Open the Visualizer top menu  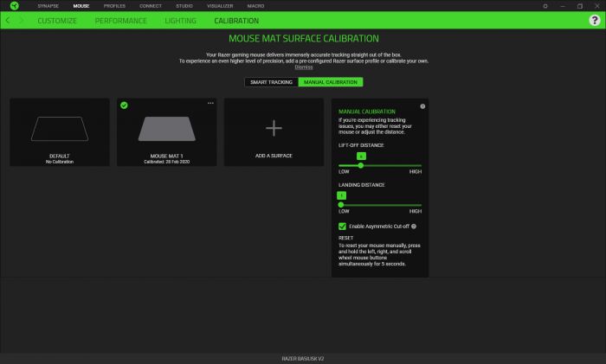pyautogui.click(x=220, y=6)
